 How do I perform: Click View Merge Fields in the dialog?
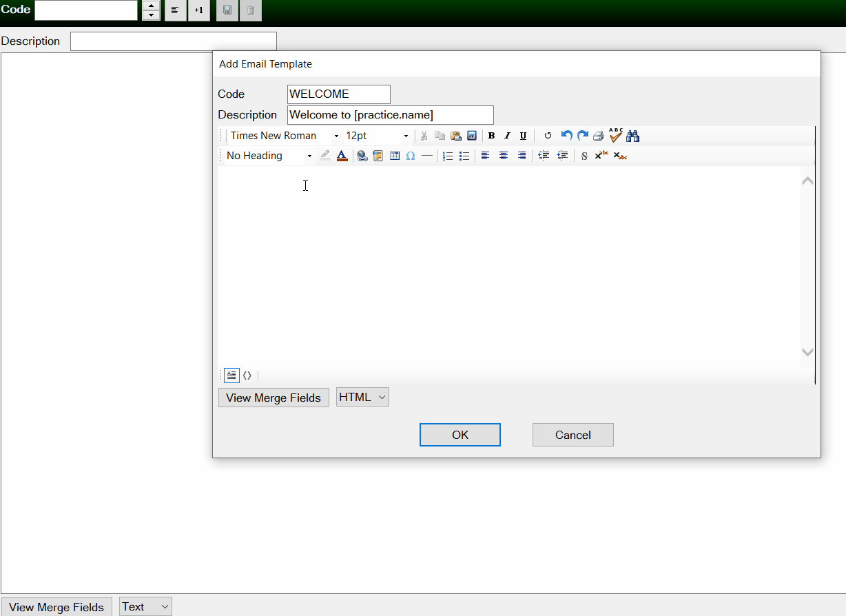(274, 398)
